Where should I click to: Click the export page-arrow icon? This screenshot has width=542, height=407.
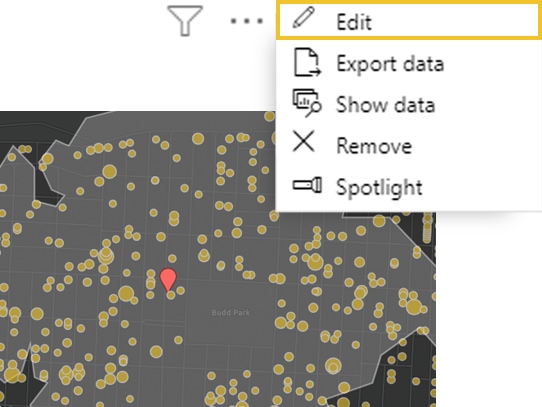307,62
